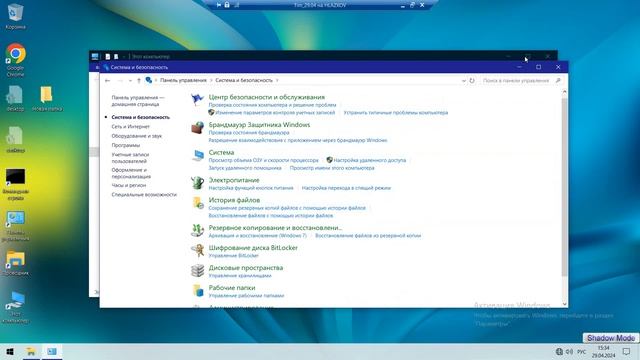The width and height of the screenshot is (640, 360).
Task: Go to Панель управления домашняя страница
Action: coord(138,101)
